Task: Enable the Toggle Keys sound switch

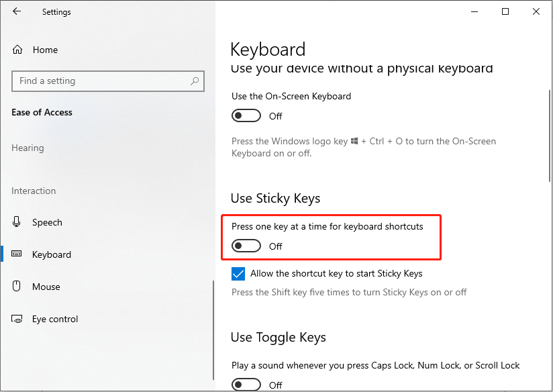Action: point(246,385)
